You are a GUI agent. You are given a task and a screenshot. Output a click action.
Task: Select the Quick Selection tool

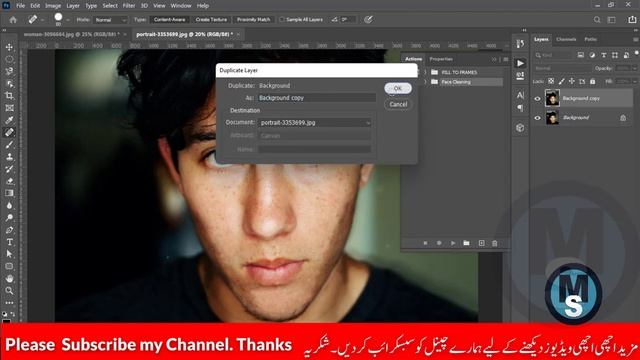(9, 84)
